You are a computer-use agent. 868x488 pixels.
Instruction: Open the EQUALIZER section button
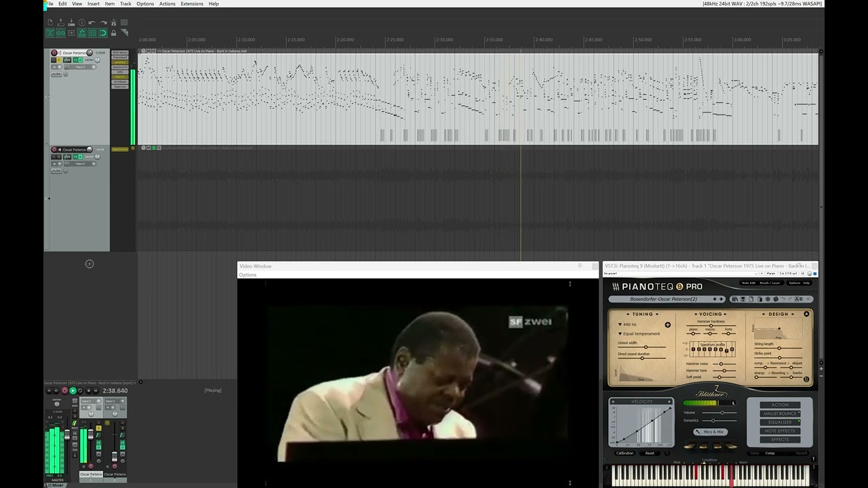(780, 422)
